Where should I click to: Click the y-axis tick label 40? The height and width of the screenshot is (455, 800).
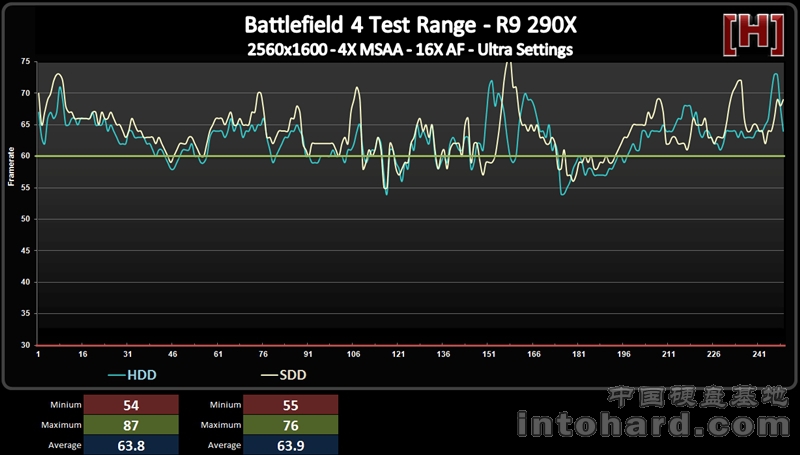[26, 282]
